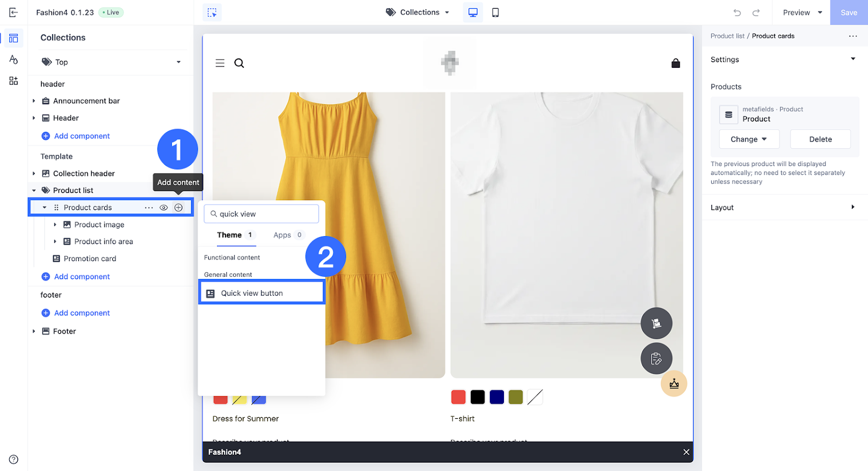
Task: Open the hamburger menu in store preview
Action: coord(220,63)
